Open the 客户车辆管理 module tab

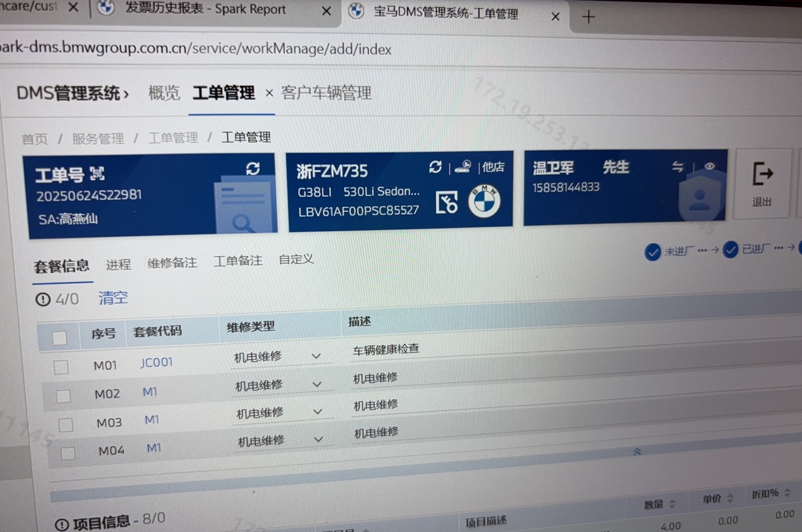(x=326, y=93)
